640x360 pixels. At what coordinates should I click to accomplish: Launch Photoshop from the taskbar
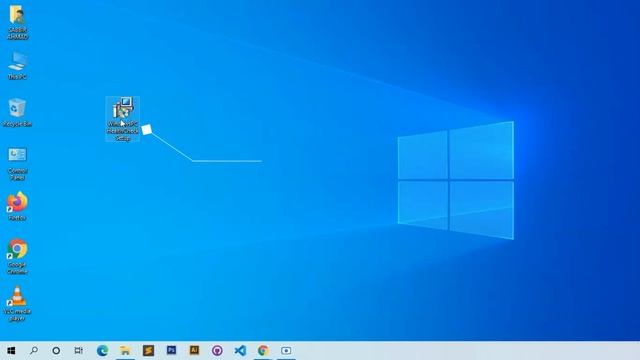(x=171, y=351)
